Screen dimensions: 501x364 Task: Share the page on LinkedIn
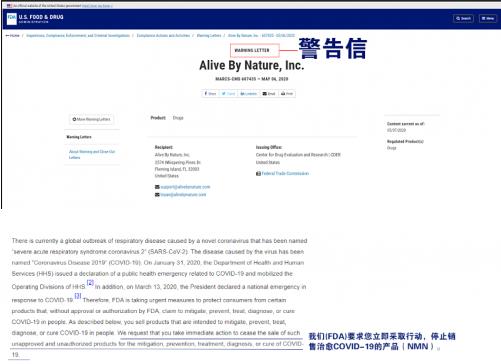click(248, 94)
